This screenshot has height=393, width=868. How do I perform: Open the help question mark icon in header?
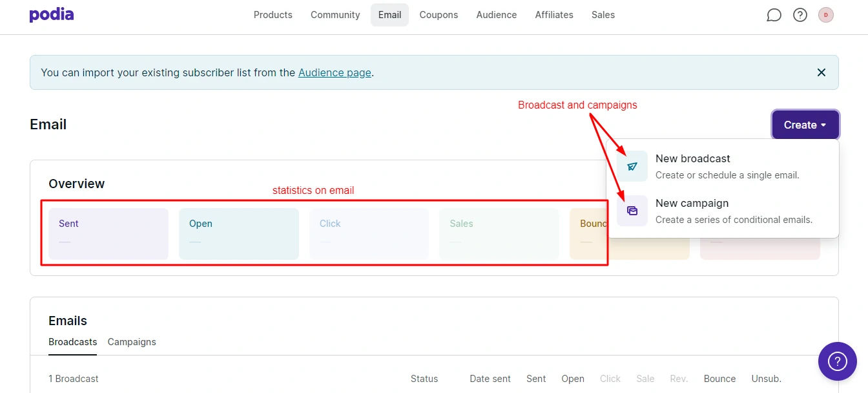click(x=800, y=15)
